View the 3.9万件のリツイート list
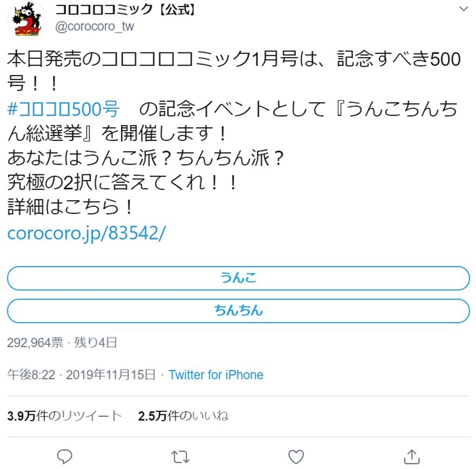Screen dimensions: 476x469 pos(65,415)
